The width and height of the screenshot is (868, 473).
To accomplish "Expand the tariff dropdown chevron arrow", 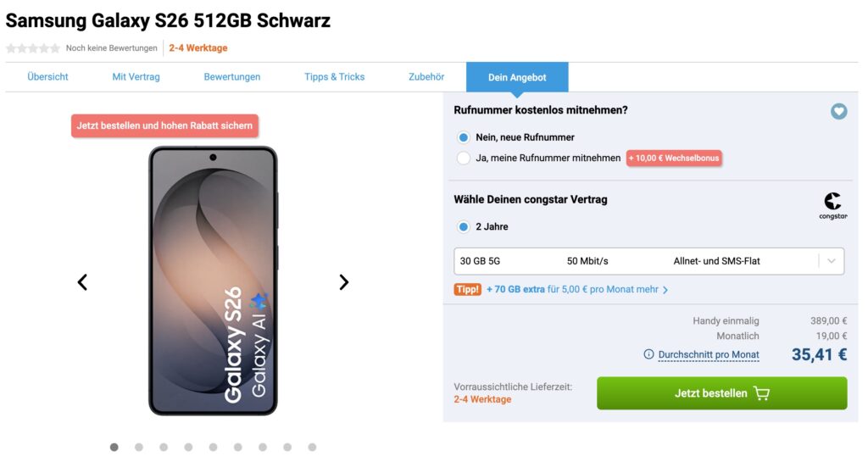I will (x=831, y=261).
